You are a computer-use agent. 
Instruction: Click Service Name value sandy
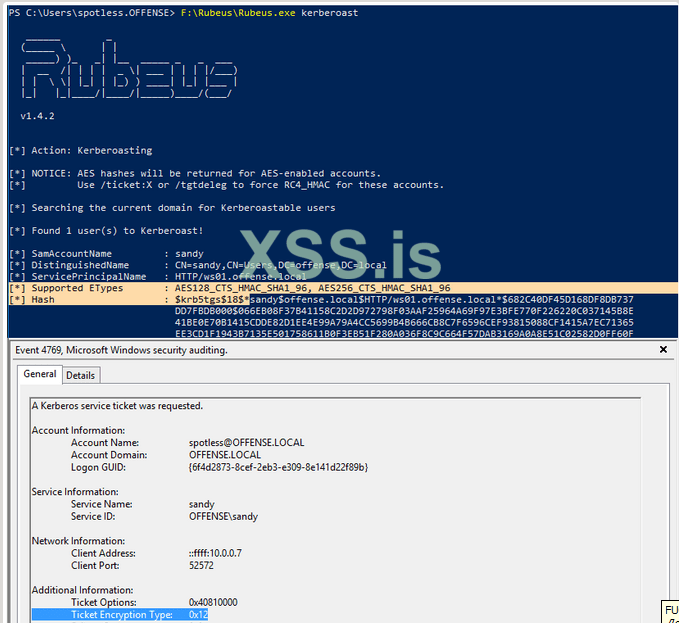pos(202,504)
